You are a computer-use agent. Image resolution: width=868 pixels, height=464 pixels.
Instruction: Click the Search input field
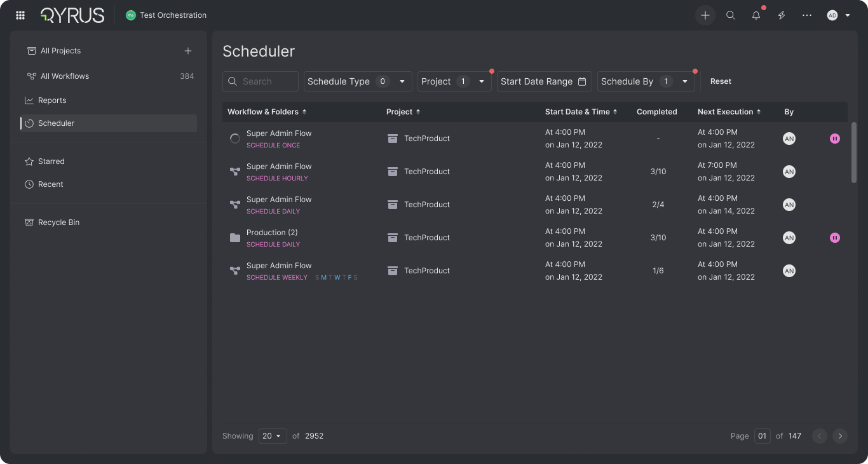261,81
